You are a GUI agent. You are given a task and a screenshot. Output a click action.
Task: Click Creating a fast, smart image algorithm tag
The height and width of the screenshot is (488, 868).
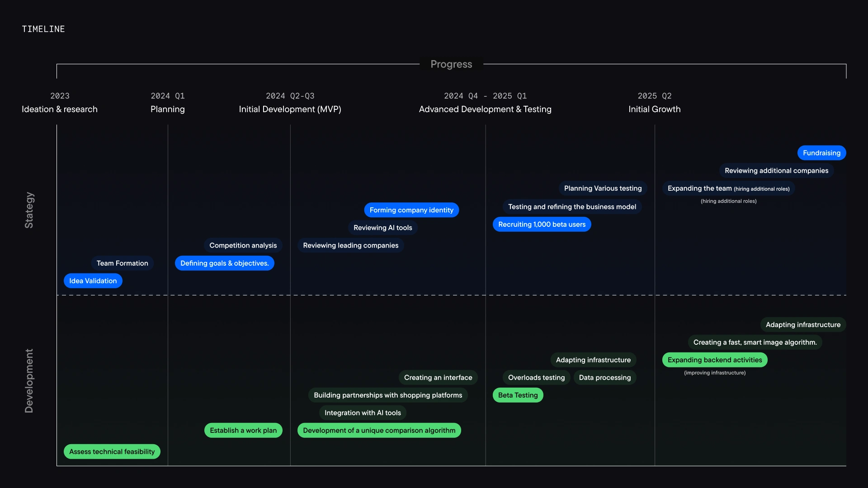click(x=755, y=342)
